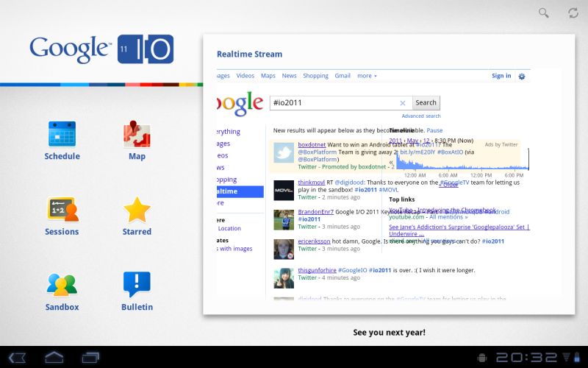The width and height of the screenshot is (588, 368).
Task: Open the News tab
Action: [x=289, y=76]
